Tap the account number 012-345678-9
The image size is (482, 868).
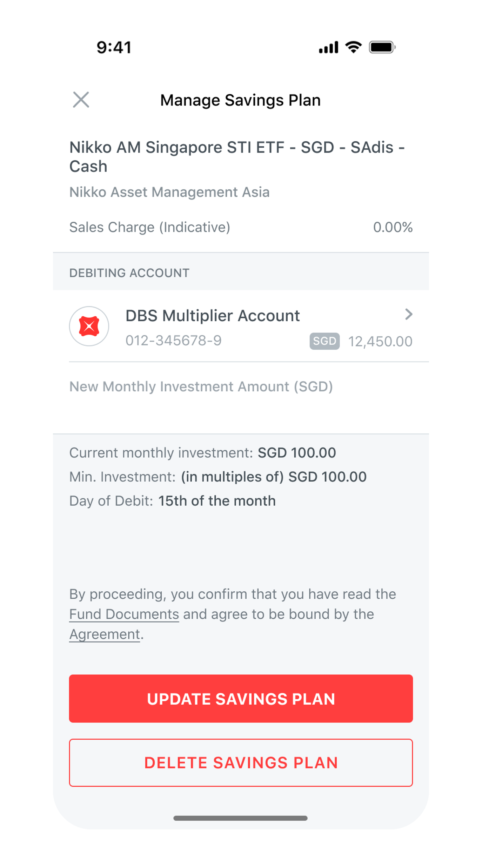[x=174, y=341]
